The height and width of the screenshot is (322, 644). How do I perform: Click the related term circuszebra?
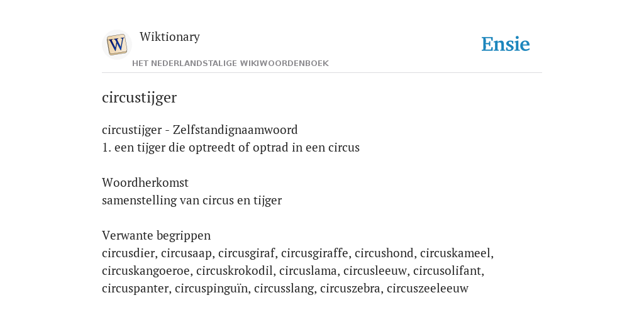(350, 289)
